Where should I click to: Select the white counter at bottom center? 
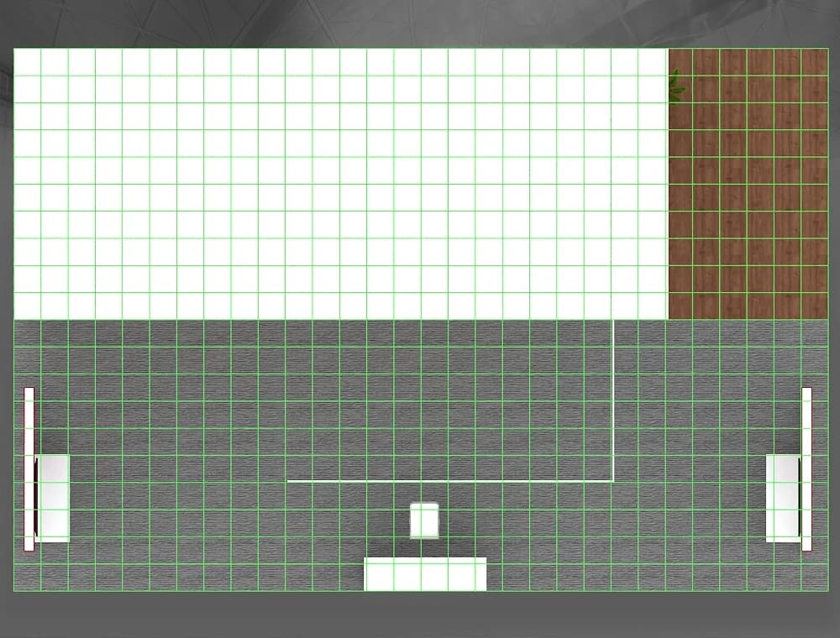(x=425, y=573)
